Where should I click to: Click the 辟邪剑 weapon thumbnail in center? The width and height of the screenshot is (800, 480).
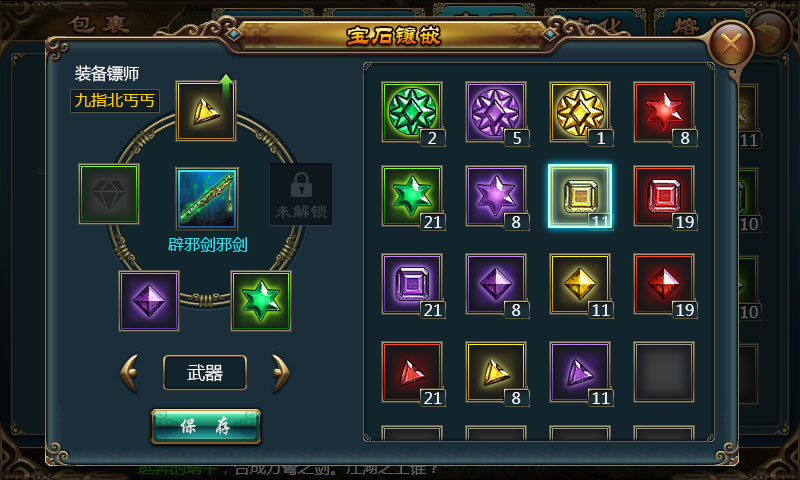(x=207, y=198)
